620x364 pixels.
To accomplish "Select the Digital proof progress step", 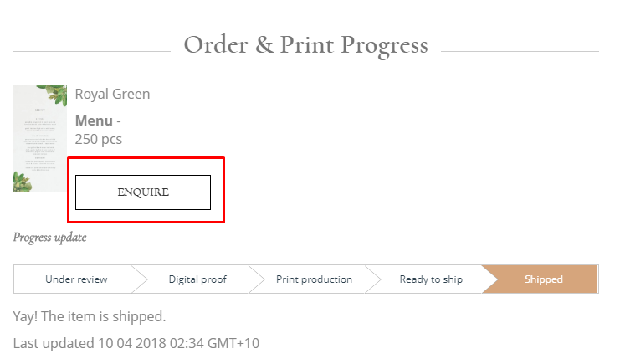I will (197, 279).
